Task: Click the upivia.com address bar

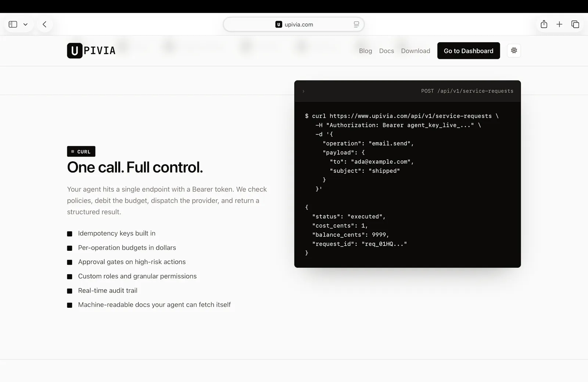Action: (294, 25)
